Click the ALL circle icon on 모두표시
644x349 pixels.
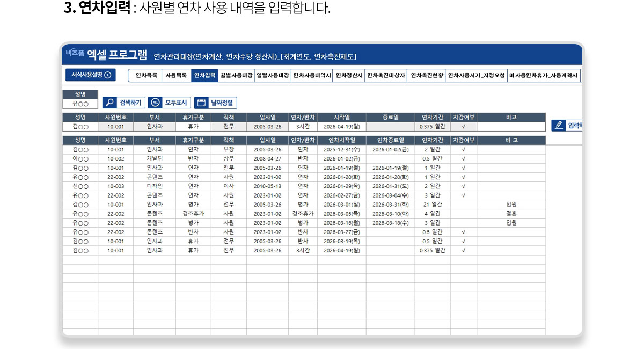click(x=156, y=103)
